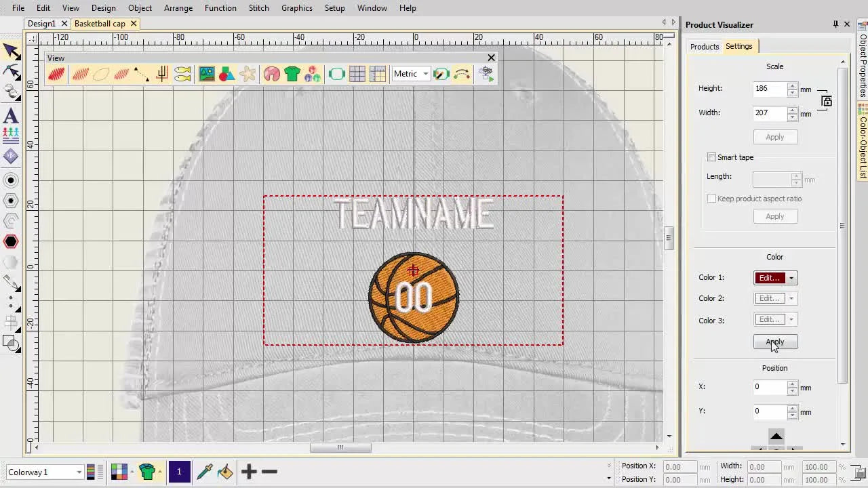The height and width of the screenshot is (488, 868).
Task: Edit Color 1 swatch
Action: tap(770, 277)
